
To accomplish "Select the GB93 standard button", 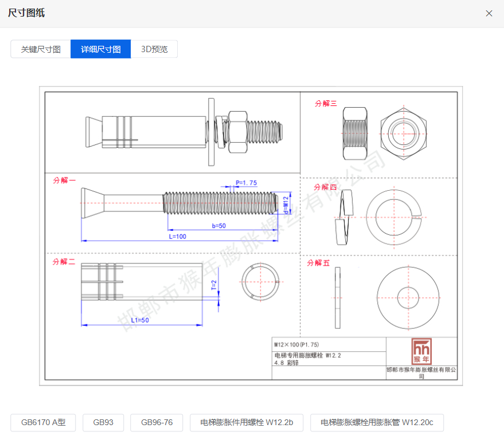I will pos(103,423).
